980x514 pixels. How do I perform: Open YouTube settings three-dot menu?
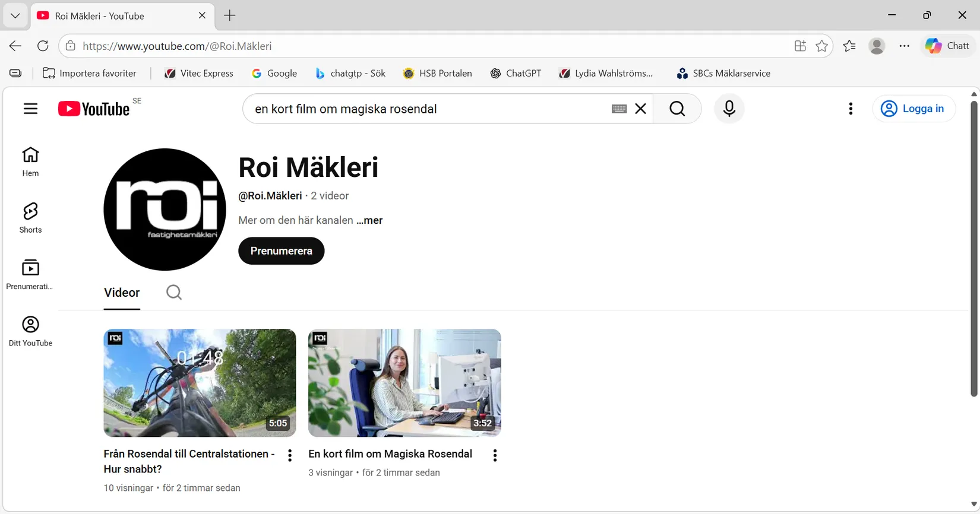tap(851, 109)
